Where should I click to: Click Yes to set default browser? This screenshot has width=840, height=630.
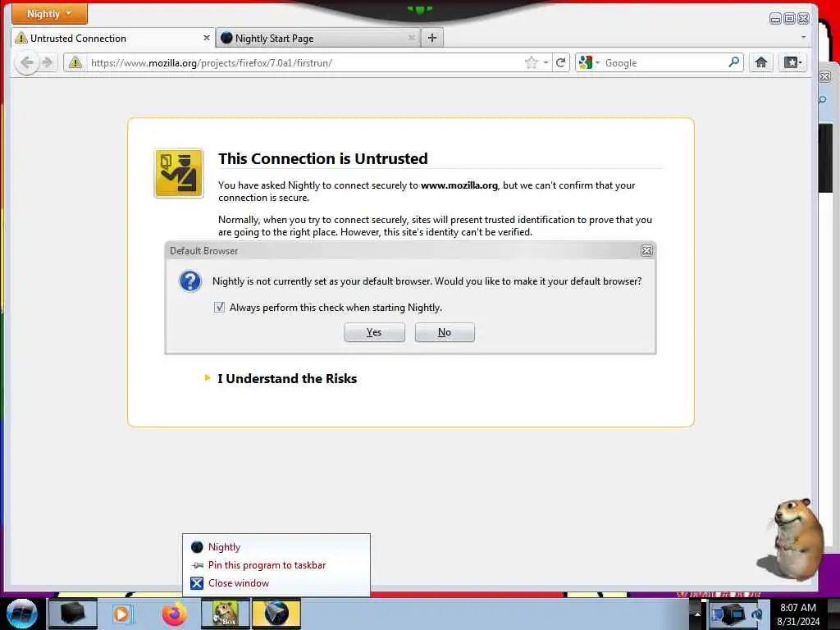coord(374,332)
